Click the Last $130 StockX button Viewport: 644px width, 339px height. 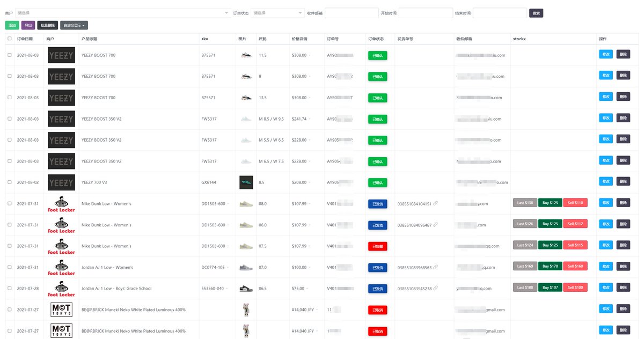point(525,203)
